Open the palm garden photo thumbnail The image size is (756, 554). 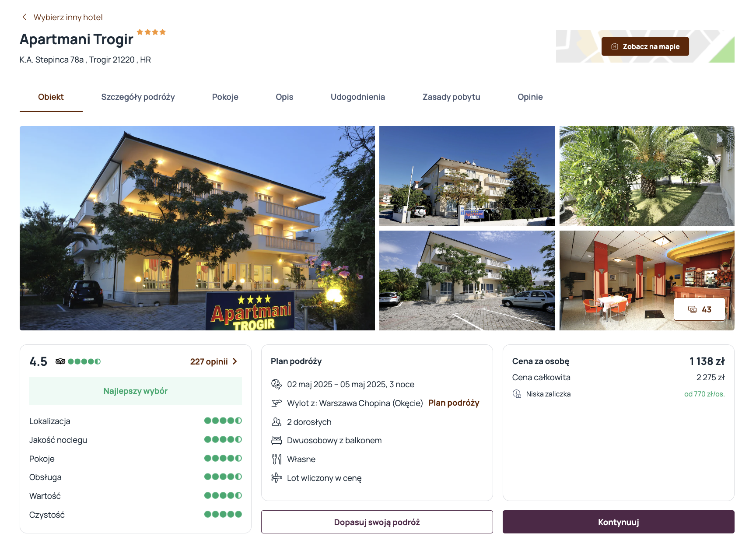coord(647,176)
